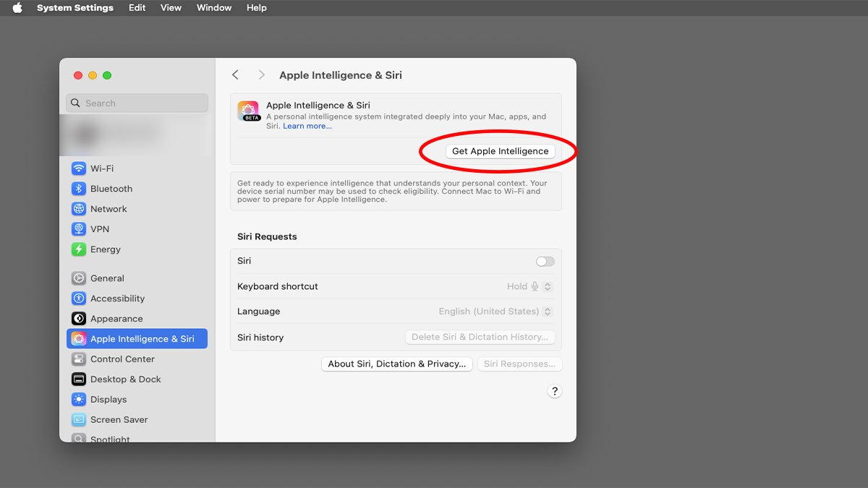Open the Appearance settings pane
This screenshot has width=868, height=488.
coord(137,319)
